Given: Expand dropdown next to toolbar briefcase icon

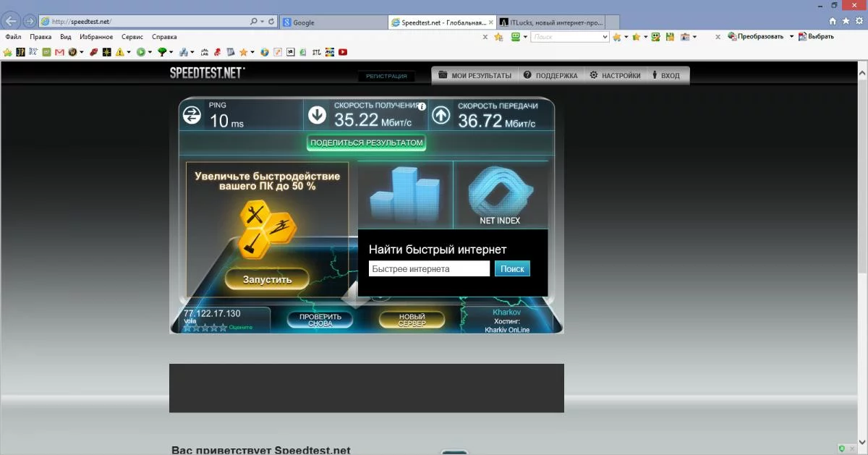Looking at the screenshot, I should click(694, 36).
